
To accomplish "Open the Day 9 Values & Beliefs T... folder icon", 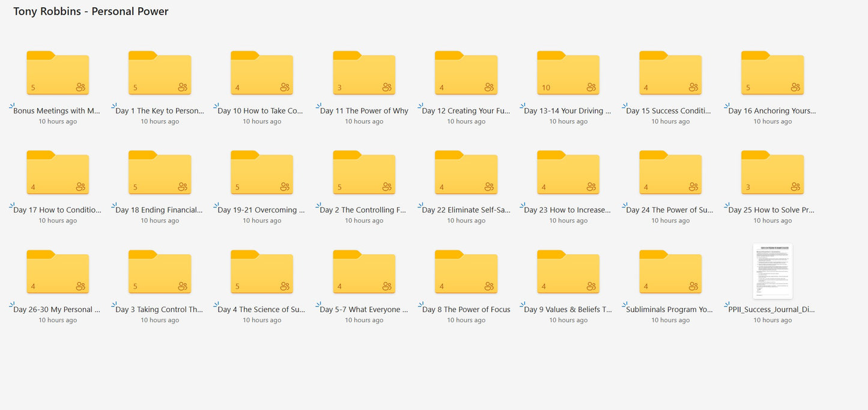I will pos(568,272).
